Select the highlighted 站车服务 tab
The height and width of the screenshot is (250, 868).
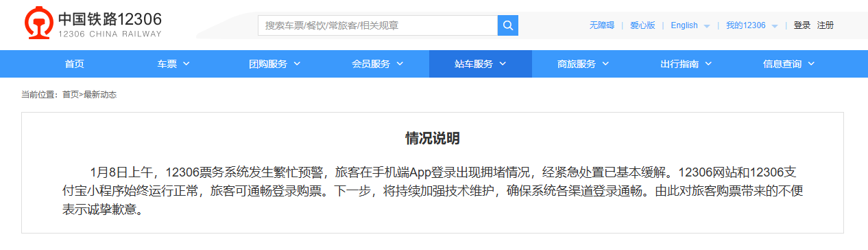[x=480, y=64]
